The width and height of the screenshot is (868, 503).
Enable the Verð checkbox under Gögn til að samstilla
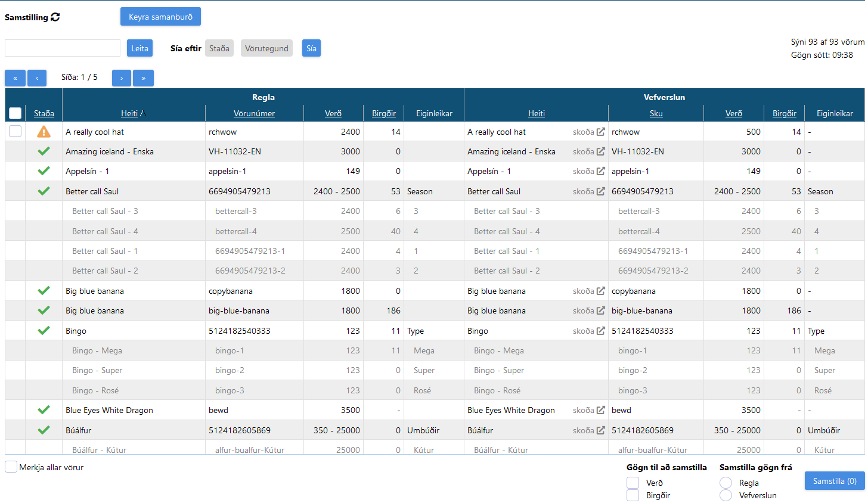(x=633, y=483)
